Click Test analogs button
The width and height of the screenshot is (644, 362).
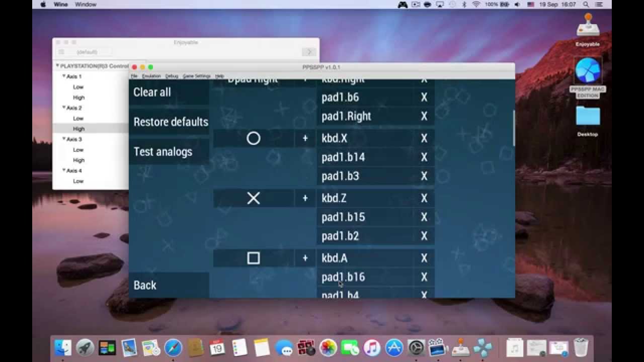pos(169,151)
